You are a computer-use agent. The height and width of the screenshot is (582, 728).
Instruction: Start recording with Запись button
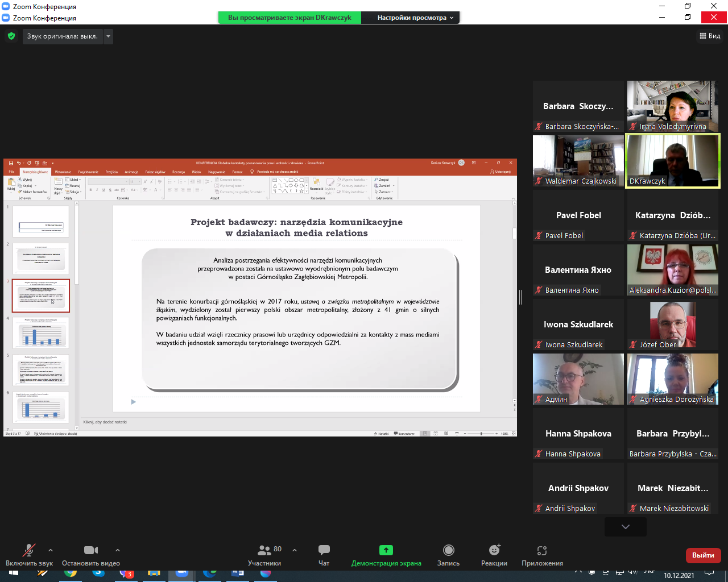[x=448, y=555]
